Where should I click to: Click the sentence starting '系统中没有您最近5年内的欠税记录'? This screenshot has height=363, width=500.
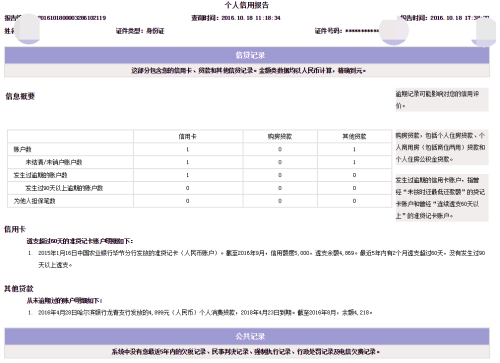[x=246, y=352]
